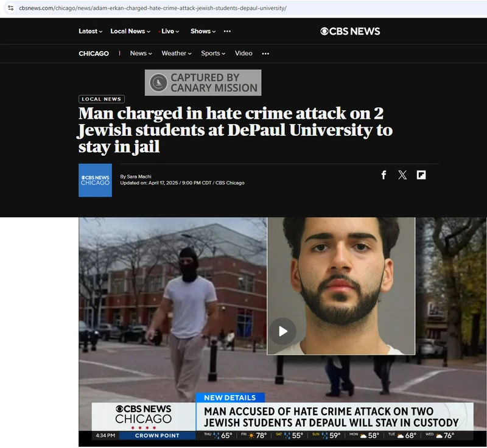Open top navigation more options ellipsis
The height and width of the screenshot is (448, 487).
(x=227, y=31)
